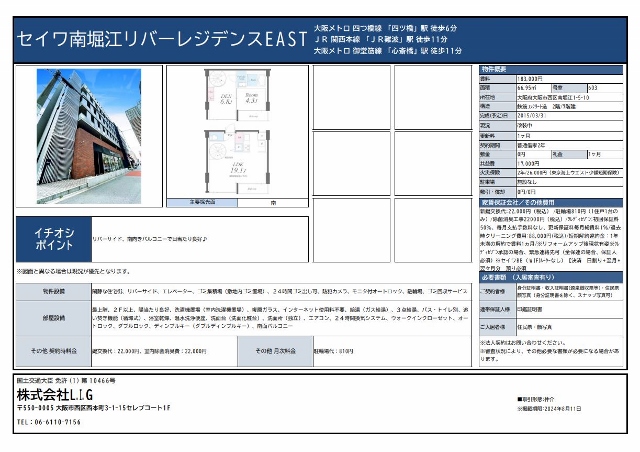The width and height of the screenshot is (640, 452).
Task: Click the 主要採光面 label cell
Action: tap(202, 203)
